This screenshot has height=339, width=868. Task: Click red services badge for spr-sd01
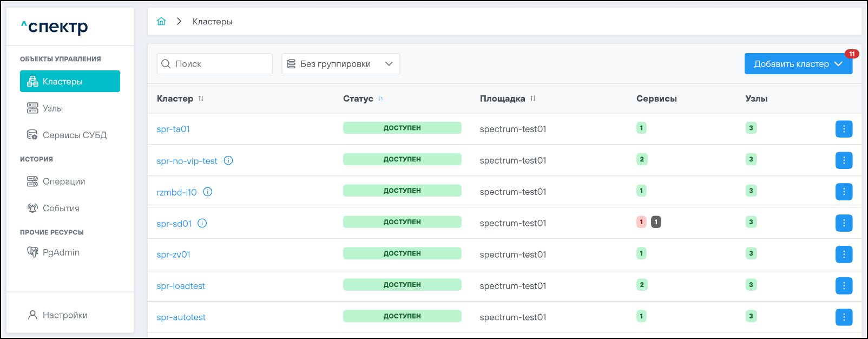point(641,222)
